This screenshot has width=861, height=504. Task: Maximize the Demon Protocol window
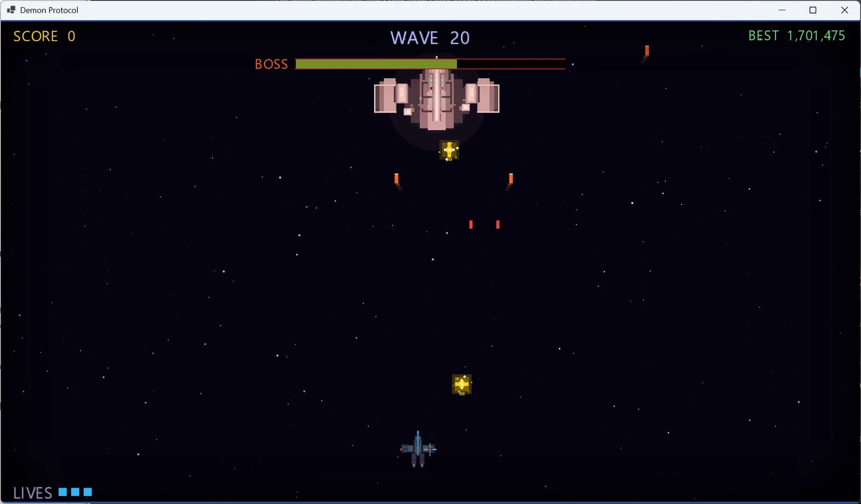coord(813,10)
